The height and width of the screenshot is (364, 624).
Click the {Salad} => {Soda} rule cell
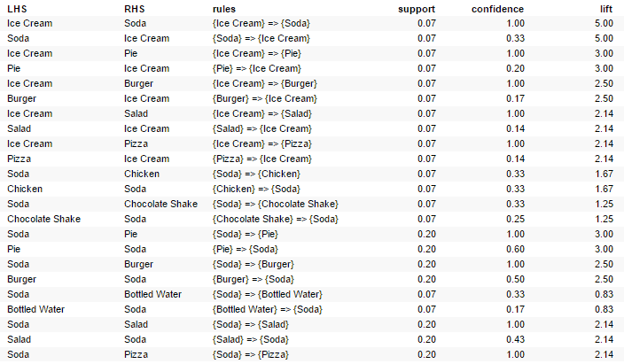[x=251, y=340]
